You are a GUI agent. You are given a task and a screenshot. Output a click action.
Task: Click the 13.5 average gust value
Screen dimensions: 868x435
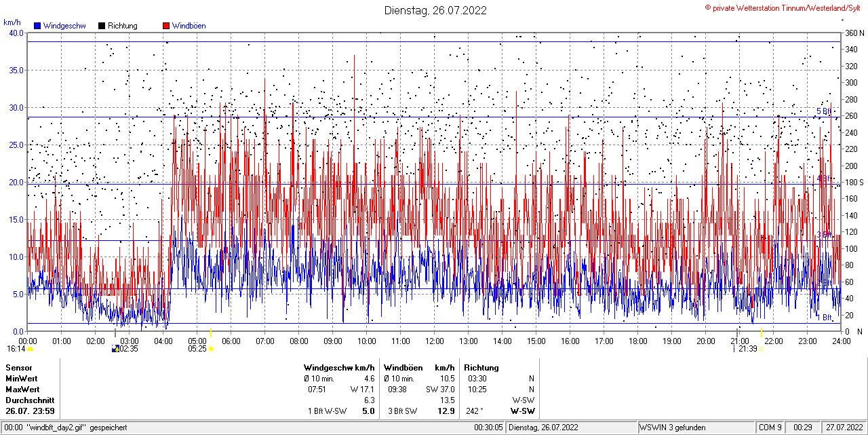[448, 400]
